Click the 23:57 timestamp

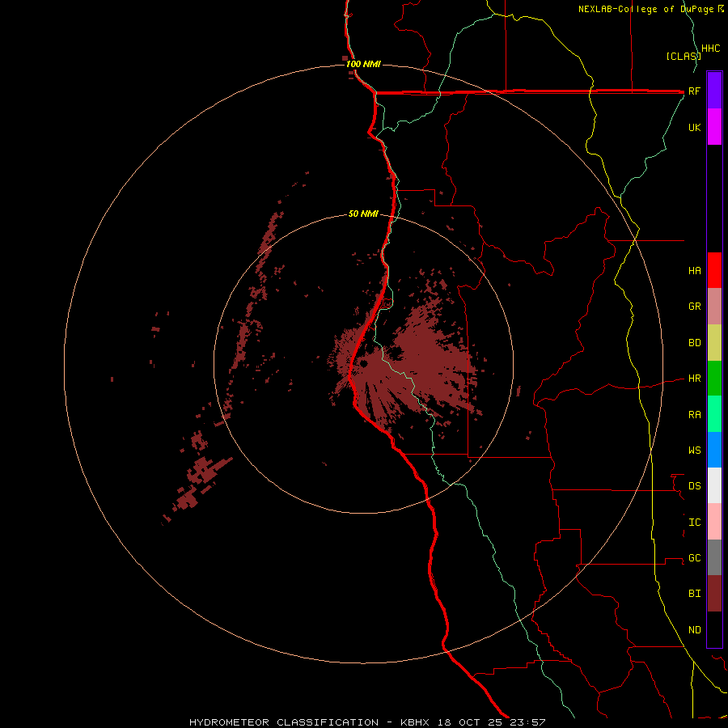[x=529, y=722]
